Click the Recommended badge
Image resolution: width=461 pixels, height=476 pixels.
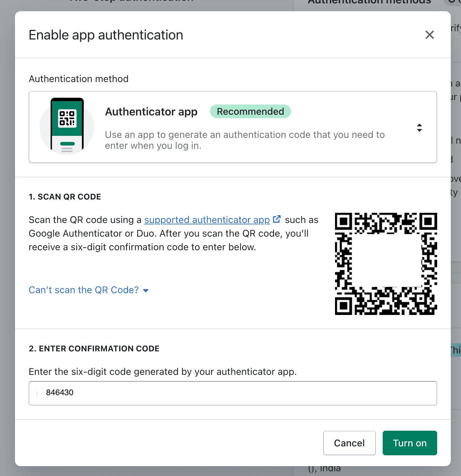251,111
